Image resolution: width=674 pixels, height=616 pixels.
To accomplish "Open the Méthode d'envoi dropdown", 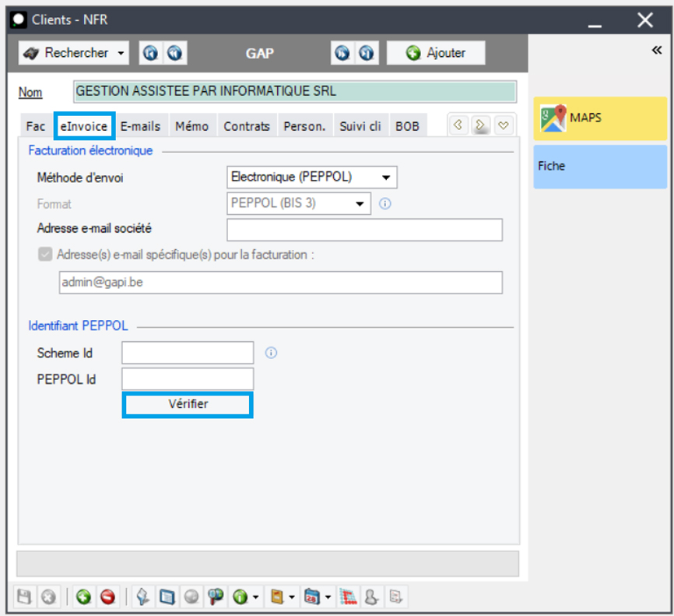I will pos(386,178).
